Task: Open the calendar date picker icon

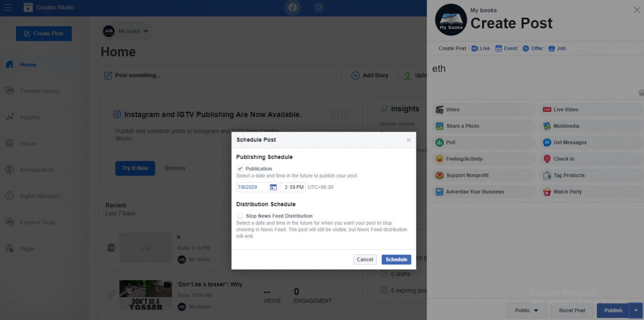Action: (273, 187)
